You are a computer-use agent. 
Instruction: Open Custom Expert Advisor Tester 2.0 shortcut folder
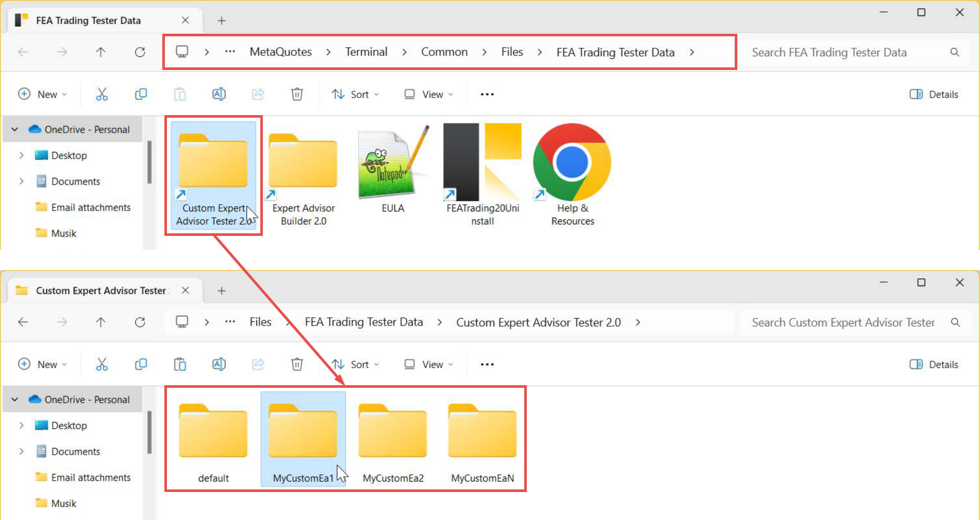pos(214,175)
